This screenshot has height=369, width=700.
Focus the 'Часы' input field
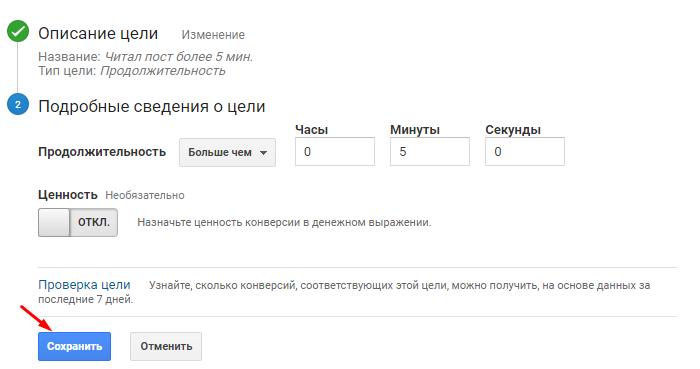tap(335, 152)
